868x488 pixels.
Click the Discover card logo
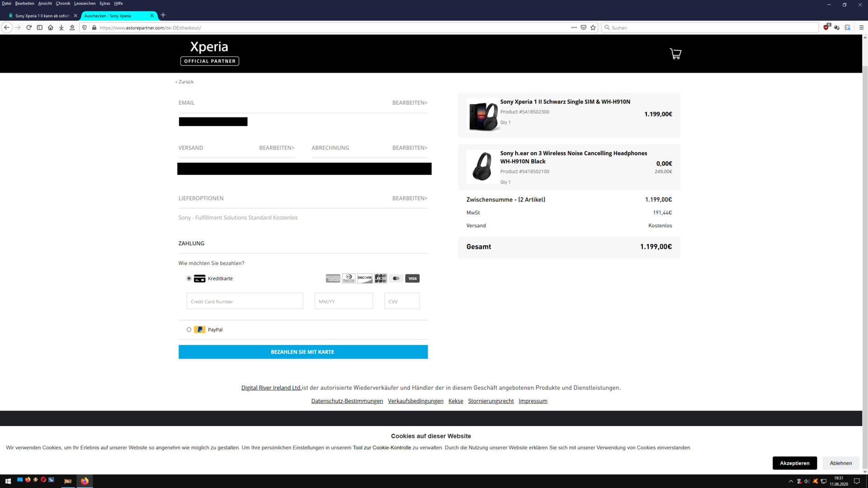click(x=365, y=278)
